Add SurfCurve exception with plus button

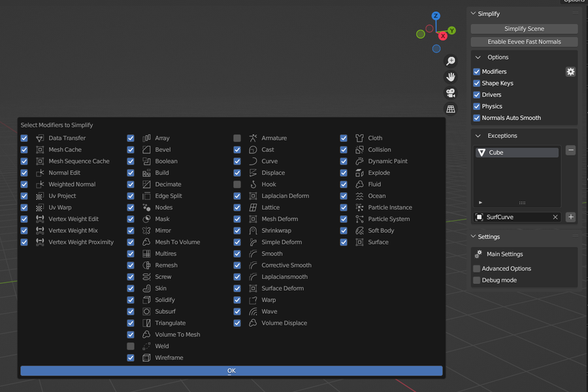click(x=571, y=217)
